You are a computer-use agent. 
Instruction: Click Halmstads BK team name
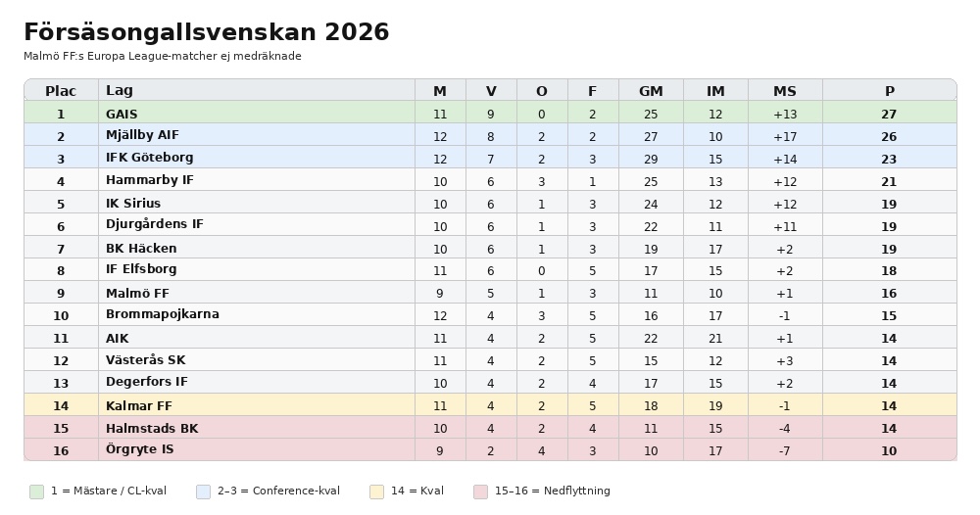[x=151, y=428]
